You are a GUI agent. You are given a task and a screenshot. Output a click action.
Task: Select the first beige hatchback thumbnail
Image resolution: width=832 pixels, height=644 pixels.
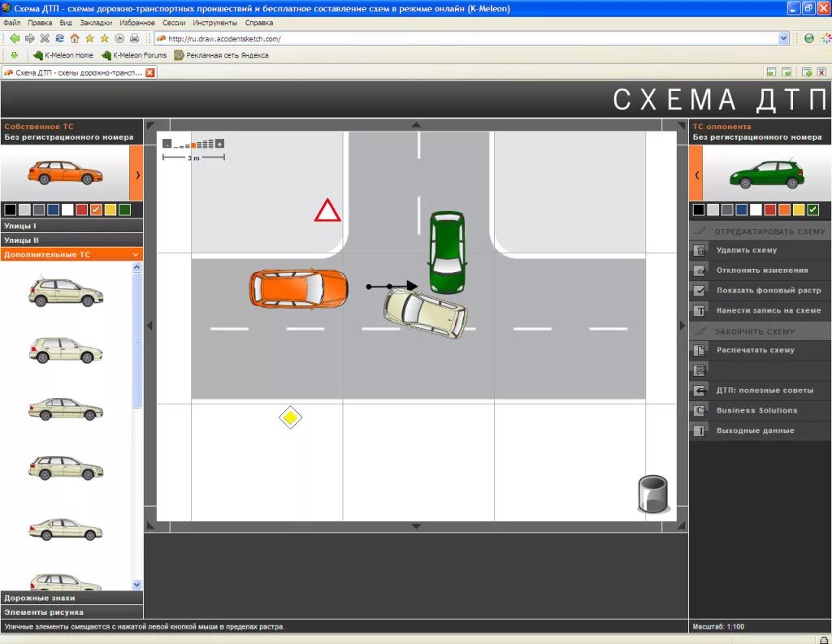point(66,292)
